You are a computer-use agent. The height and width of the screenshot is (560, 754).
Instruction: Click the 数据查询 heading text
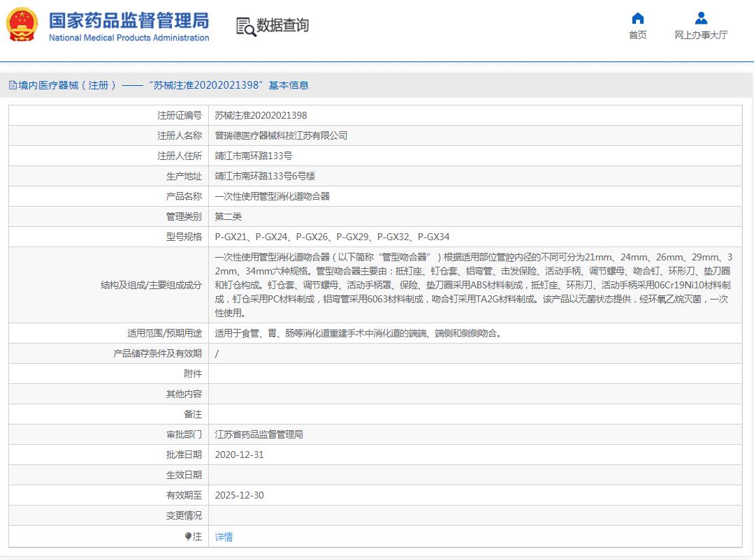(x=282, y=25)
